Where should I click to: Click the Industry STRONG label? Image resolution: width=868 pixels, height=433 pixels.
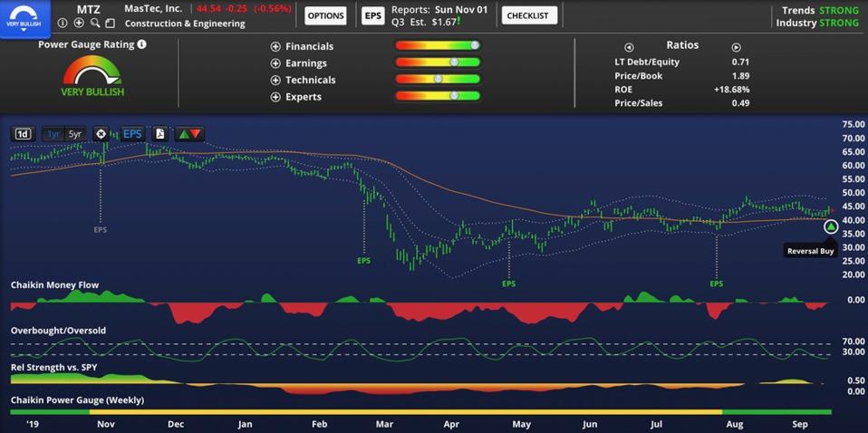point(817,24)
